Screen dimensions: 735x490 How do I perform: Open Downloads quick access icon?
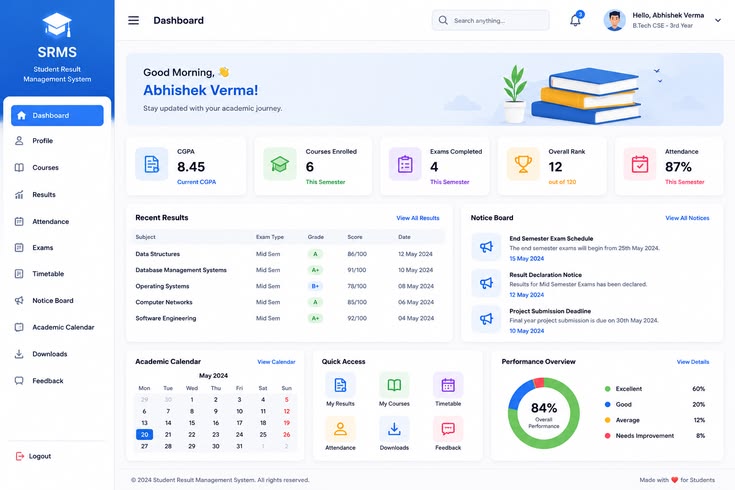tap(394, 429)
